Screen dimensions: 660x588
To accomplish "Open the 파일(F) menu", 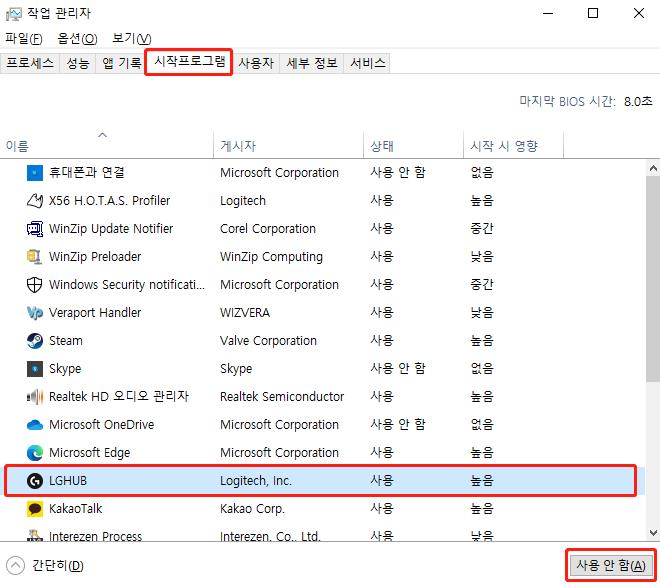I will click(24, 39).
